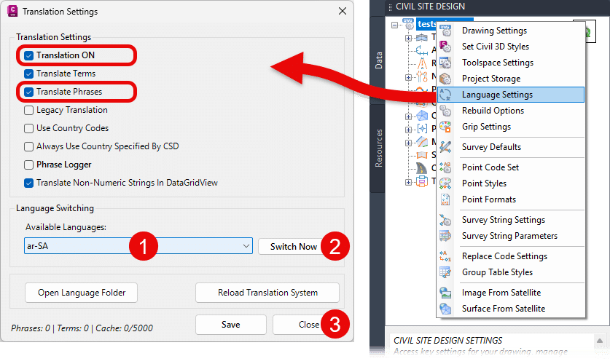Expand the bottom 'T' tree node
This screenshot has width=610, height=364.
click(x=408, y=182)
